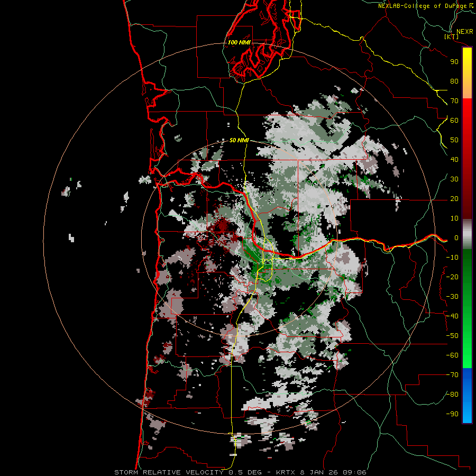This screenshot has width=476, height=476.
Task: Click the -60 knot scale value
Action: click(x=452, y=355)
